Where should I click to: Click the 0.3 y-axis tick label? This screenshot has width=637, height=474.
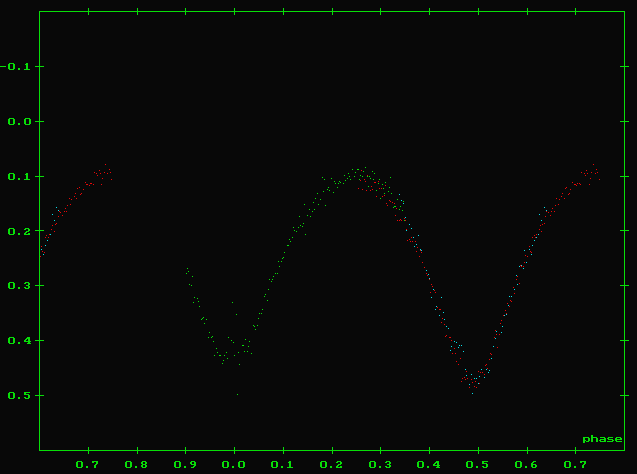click(x=21, y=286)
